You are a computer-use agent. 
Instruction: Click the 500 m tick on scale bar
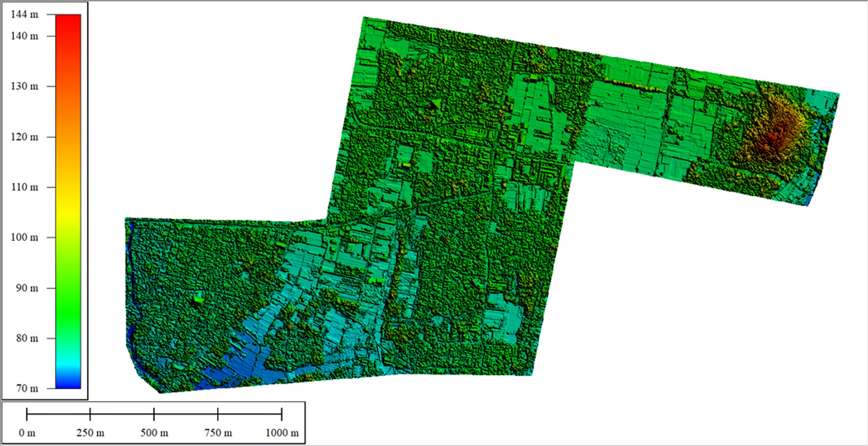154,414
